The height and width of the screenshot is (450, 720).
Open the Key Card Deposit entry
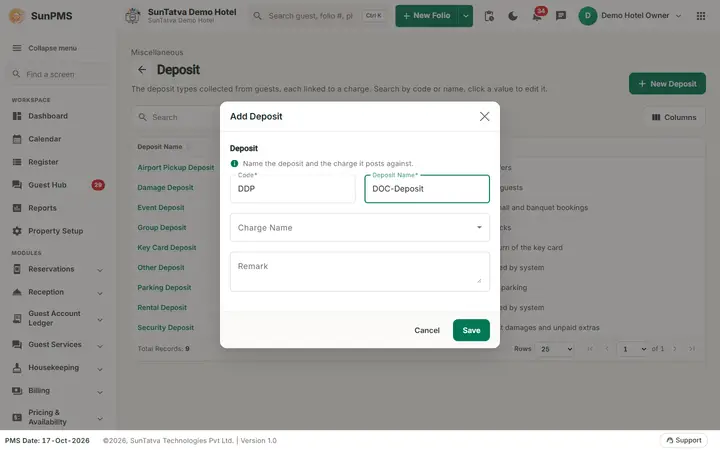(x=167, y=248)
